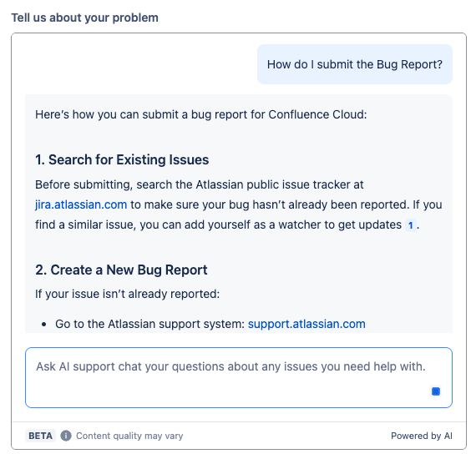Click the BETA badge label
The width and height of the screenshot is (476, 454).
click(40, 436)
